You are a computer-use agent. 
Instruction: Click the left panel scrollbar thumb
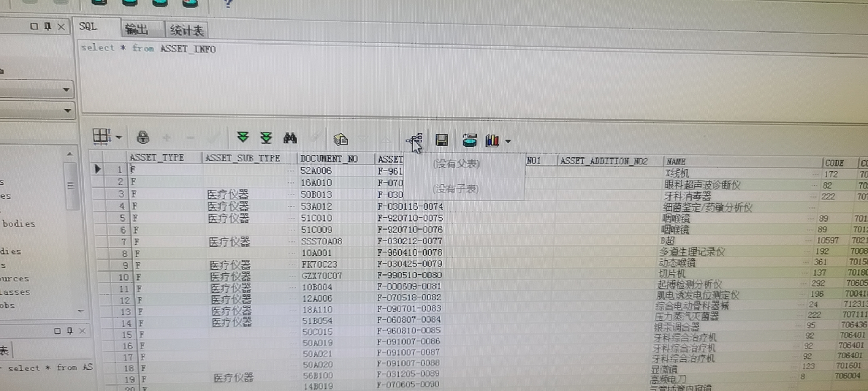[71, 186]
